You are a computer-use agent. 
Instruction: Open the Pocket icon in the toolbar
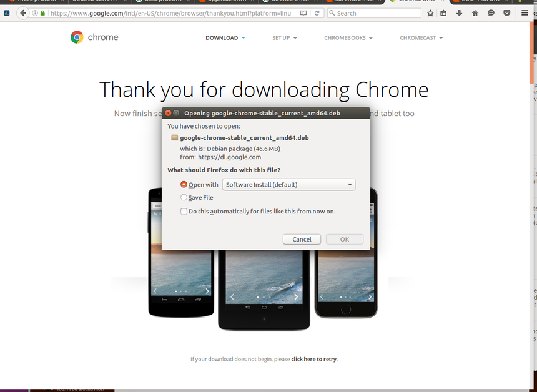(507, 13)
